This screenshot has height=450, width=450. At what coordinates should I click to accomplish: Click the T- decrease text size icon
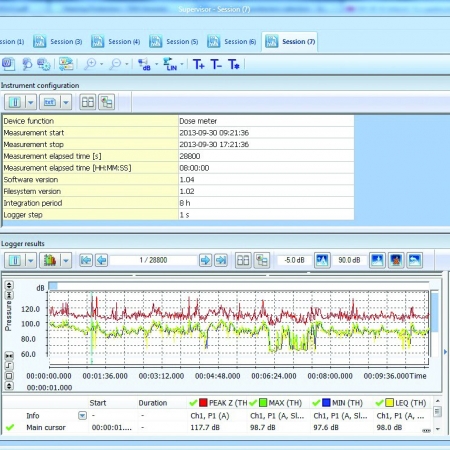click(x=216, y=64)
